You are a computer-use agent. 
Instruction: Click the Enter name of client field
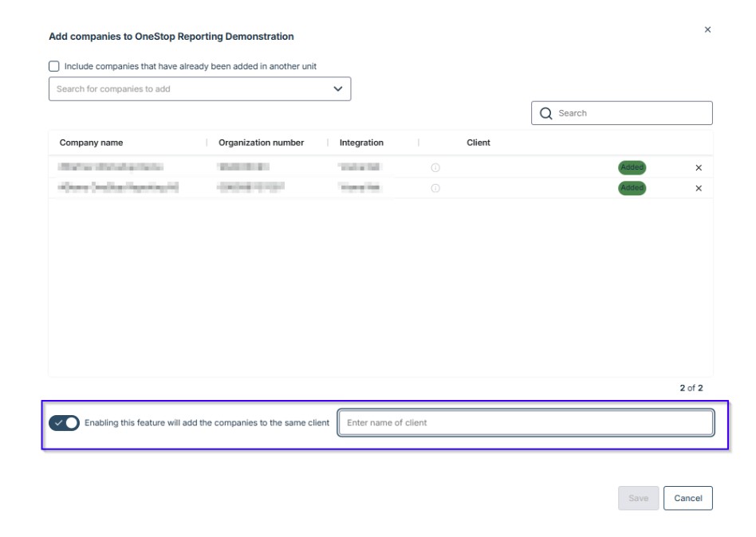(x=526, y=423)
